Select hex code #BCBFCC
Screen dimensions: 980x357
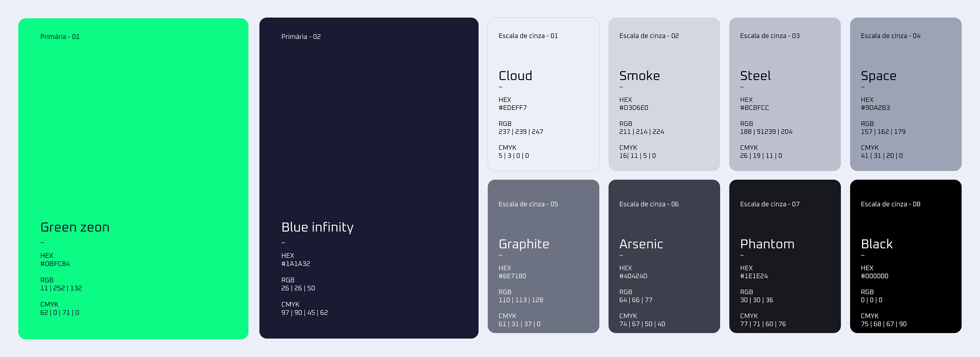[x=755, y=108]
